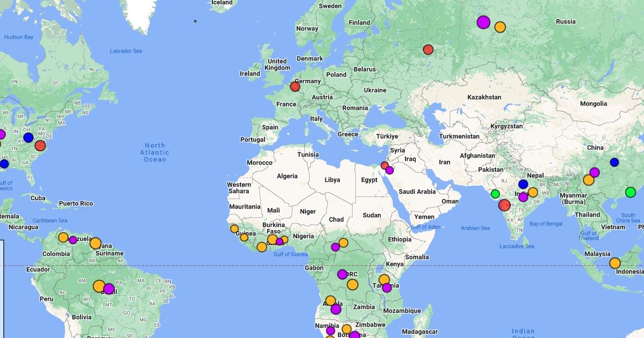This screenshot has width=644, height=338.
Task: Click the green marker in western India
Action: (495, 194)
